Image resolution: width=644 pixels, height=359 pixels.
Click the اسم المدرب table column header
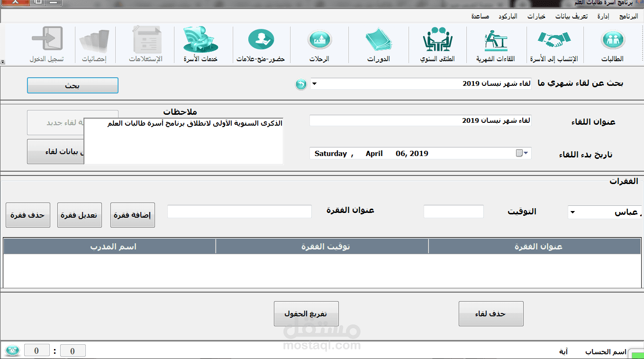(x=110, y=247)
